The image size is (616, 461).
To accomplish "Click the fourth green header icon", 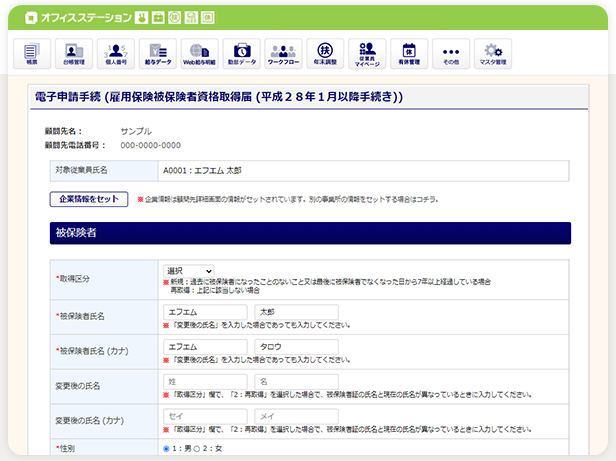I will pyautogui.click(x=191, y=18).
